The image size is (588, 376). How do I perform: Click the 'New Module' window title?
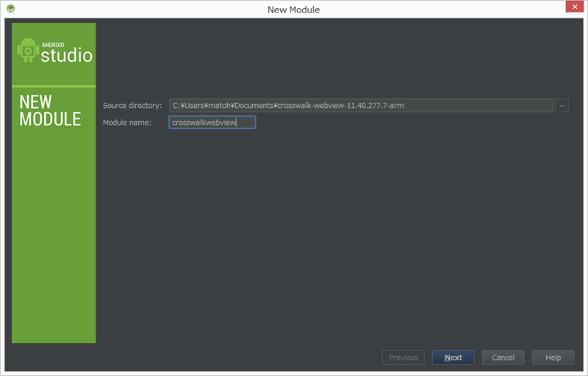pos(293,10)
